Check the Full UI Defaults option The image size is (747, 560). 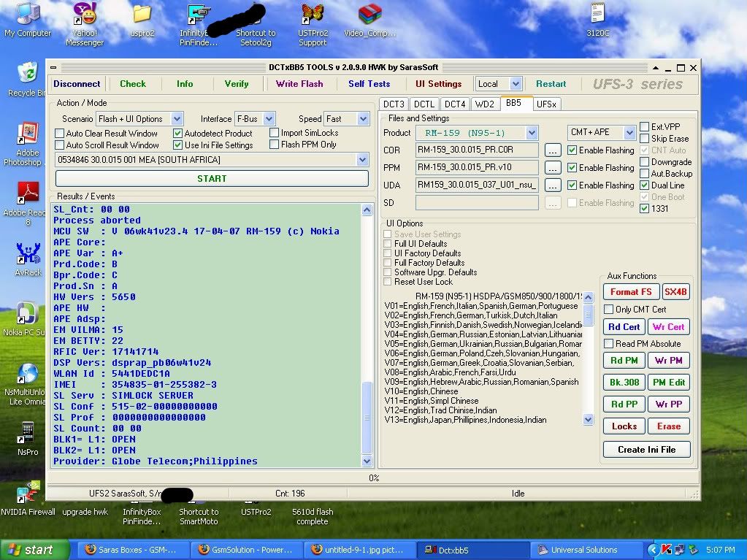pyautogui.click(x=387, y=244)
